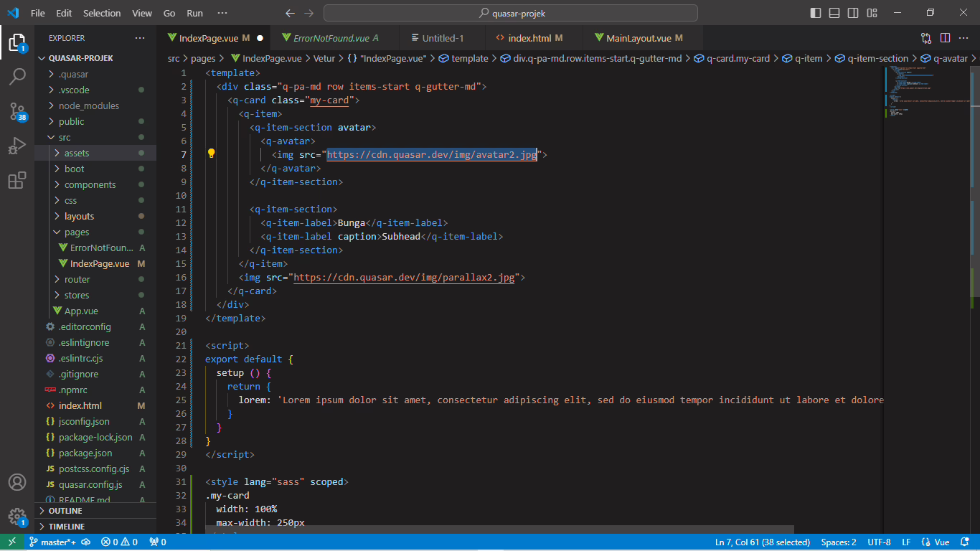
Task: Open the Search view in activity bar
Action: (x=17, y=77)
